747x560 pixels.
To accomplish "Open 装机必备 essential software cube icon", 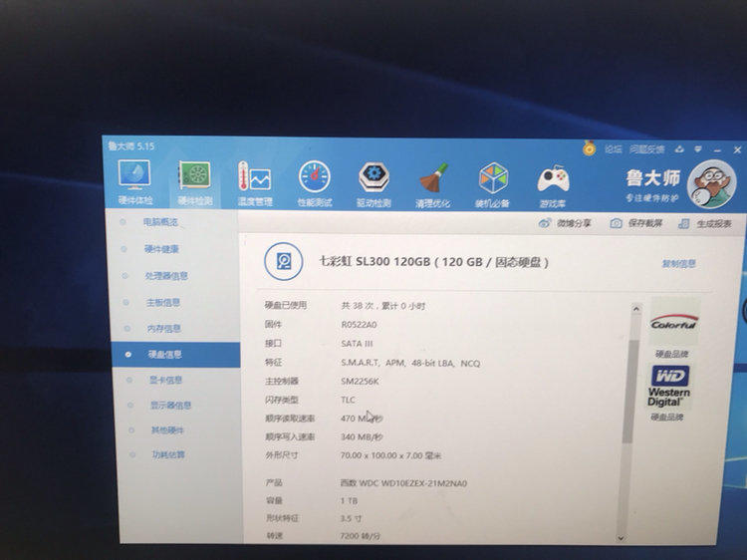I will 493,185.
